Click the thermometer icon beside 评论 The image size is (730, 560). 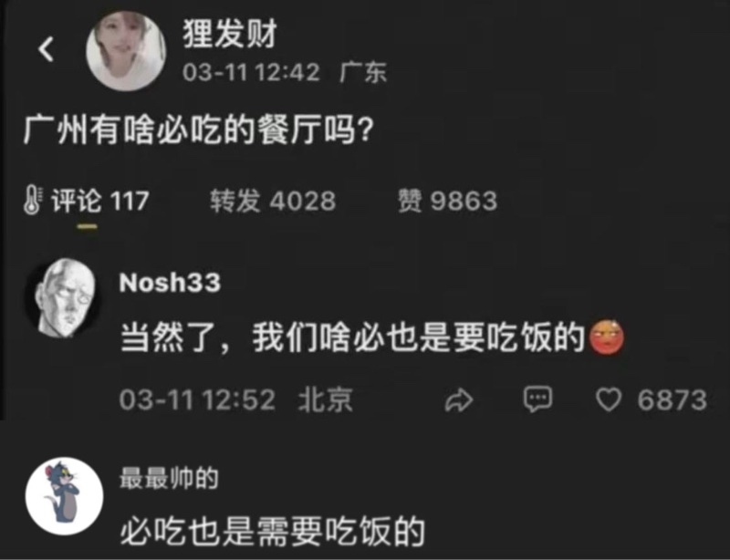(x=33, y=200)
